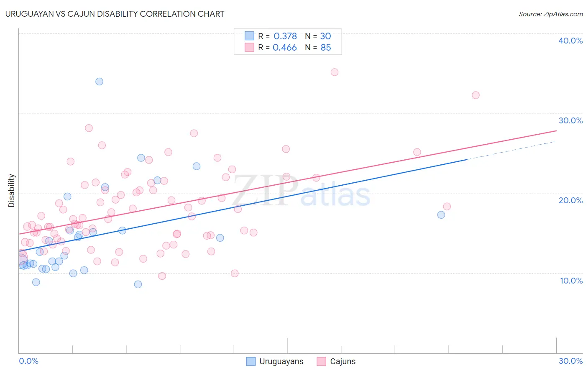
Task: Click the Disability y-axis title
Action: tap(12, 191)
